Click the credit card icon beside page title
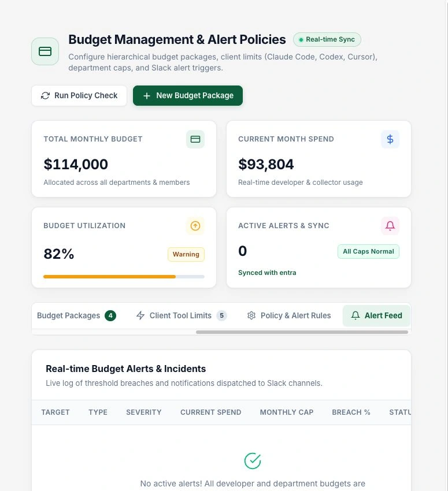Screen dimensions: 448x491 pos(45,51)
